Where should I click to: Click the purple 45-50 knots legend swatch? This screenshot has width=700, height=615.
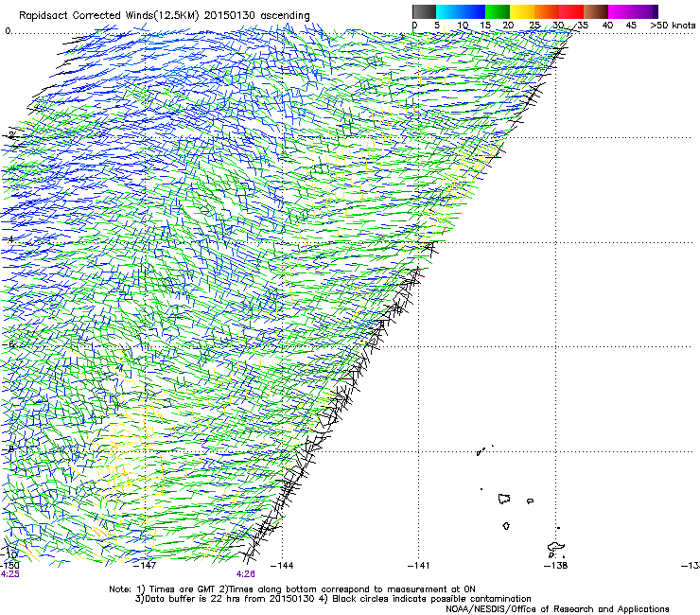[x=645, y=11]
